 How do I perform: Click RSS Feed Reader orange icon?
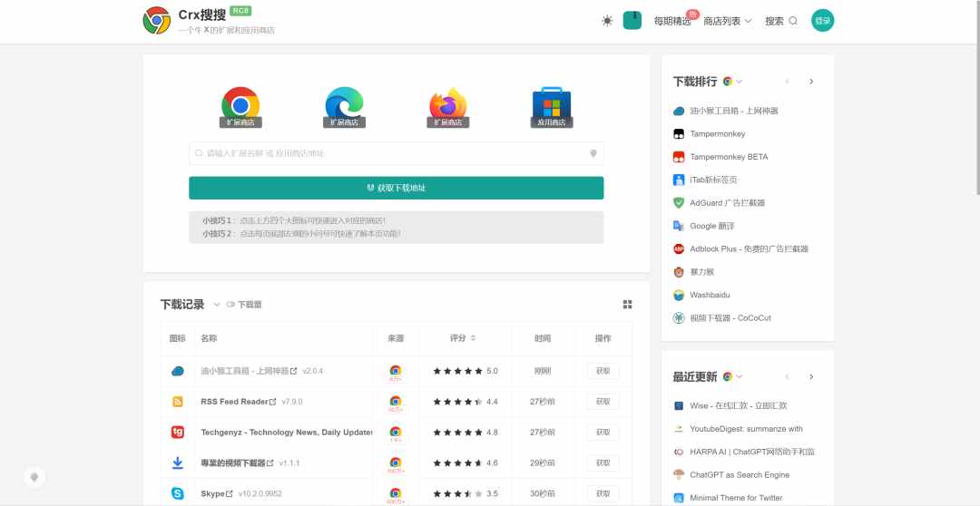[x=178, y=402]
